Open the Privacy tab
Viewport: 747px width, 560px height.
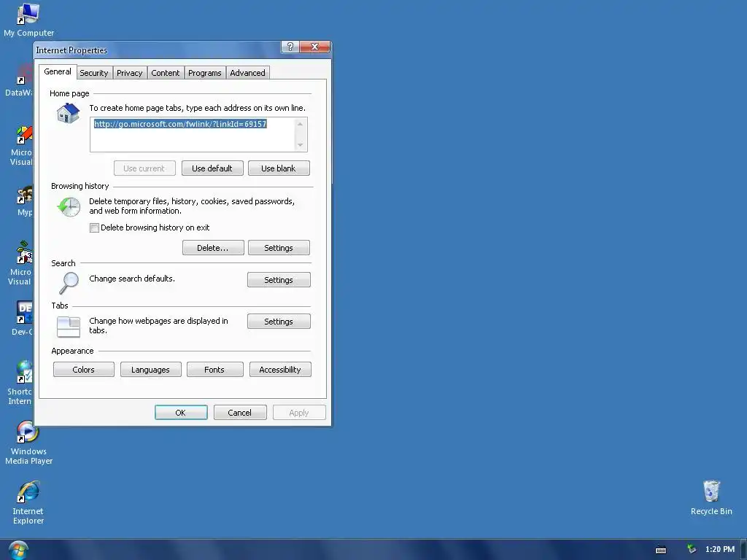click(130, 73)
